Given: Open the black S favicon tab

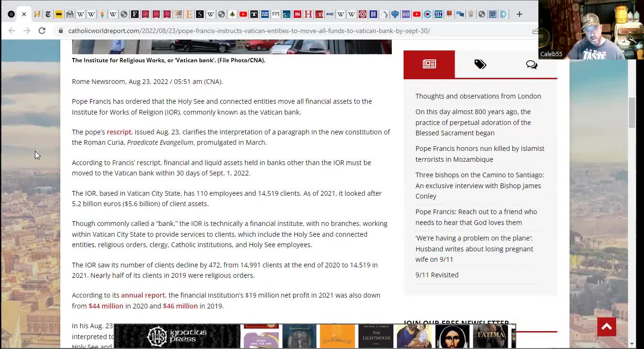Looking at the screenshot, I should pyautogui.click(x=200, y=14).
